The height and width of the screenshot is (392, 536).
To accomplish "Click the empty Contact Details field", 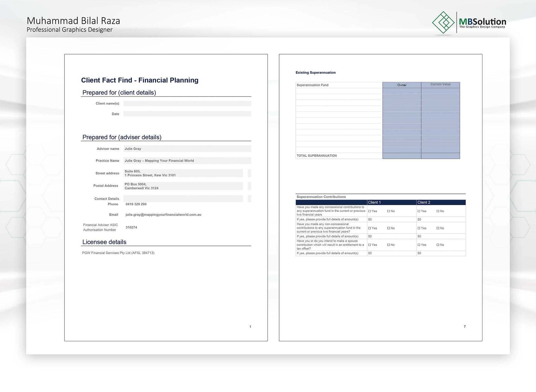I will [183, 199].
